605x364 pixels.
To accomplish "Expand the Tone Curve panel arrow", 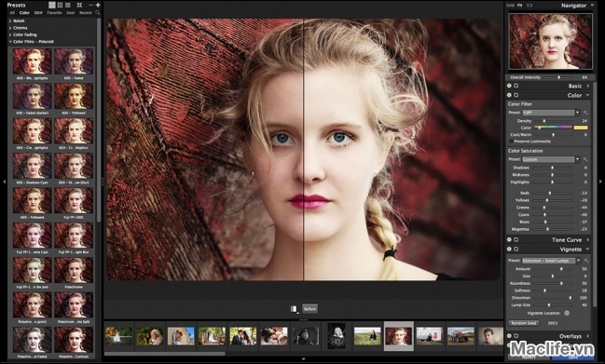I will coord(588,239).
